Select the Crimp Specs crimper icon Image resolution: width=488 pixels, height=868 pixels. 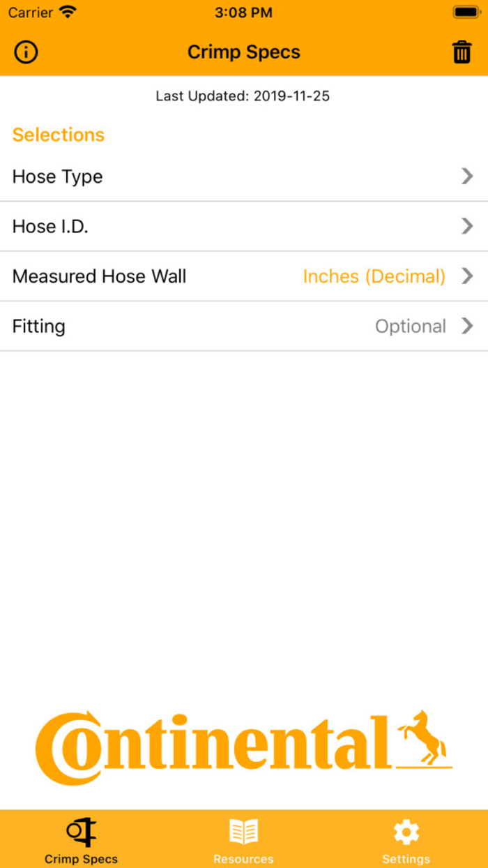coord(81,832)
